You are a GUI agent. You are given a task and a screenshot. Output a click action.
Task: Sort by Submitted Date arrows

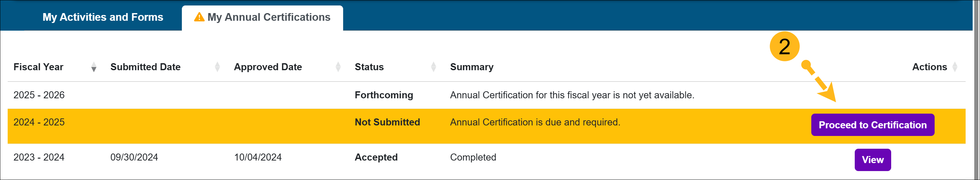[x=217, y=67]
